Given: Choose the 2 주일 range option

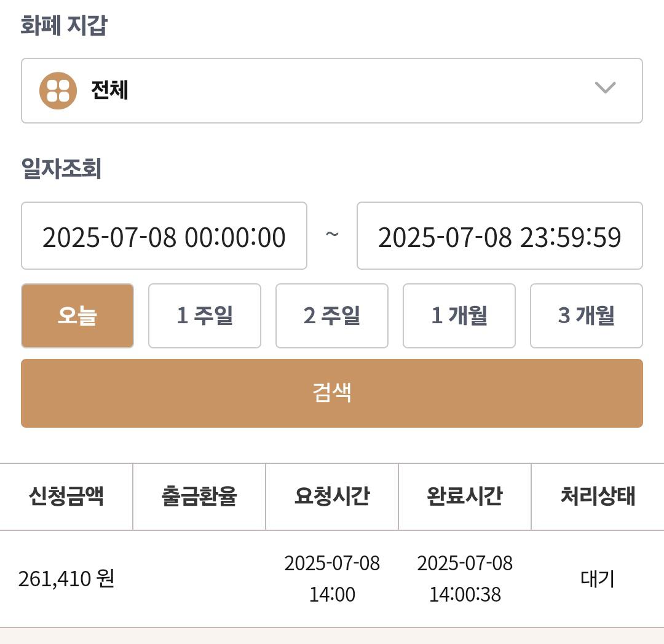Looking at the screenshot, I should (332, 316).
